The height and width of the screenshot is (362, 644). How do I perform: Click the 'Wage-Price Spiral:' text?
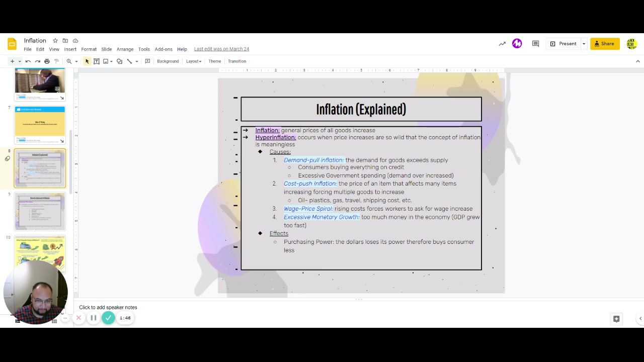point(308,209)
